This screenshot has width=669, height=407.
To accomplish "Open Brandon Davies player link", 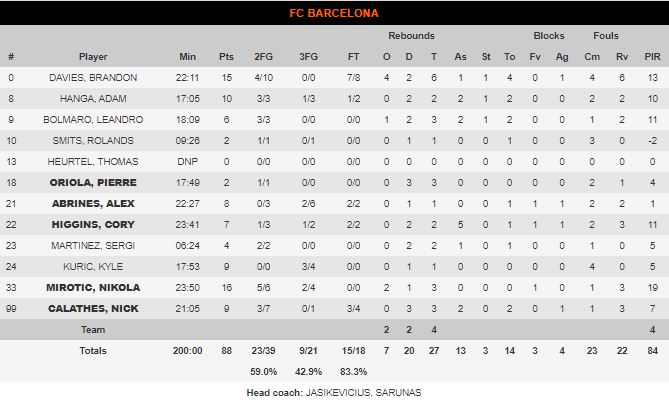I will tap(93, 77).
